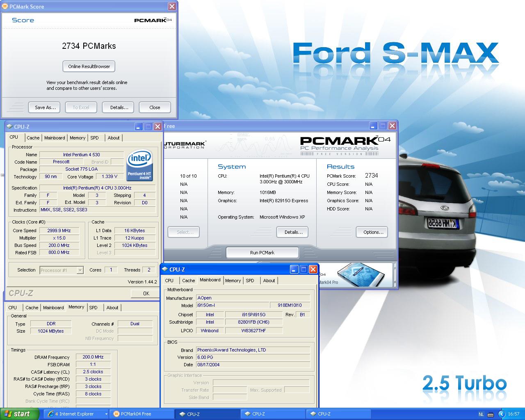The width and height of the screenshot is (525, 420).
Task: Click Run PCMark button
Action: tap(262, 253)
